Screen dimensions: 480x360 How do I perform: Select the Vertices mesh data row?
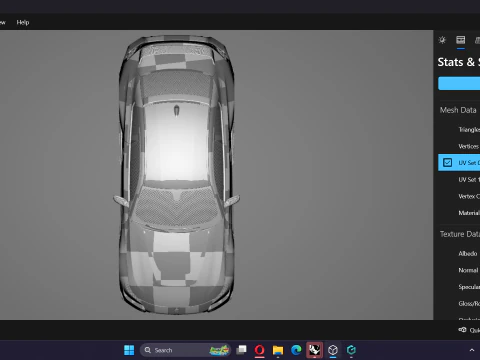[x=459, y=146]
